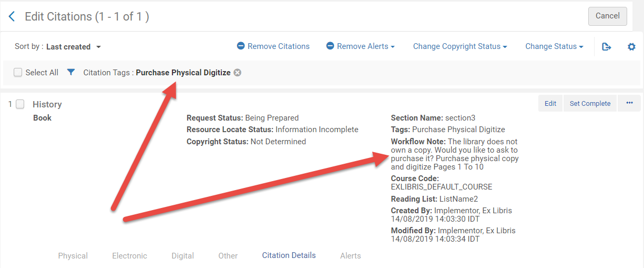Click Remove Citations action
This screenshot has height=268, width=644.
click(x=273, y=46)
